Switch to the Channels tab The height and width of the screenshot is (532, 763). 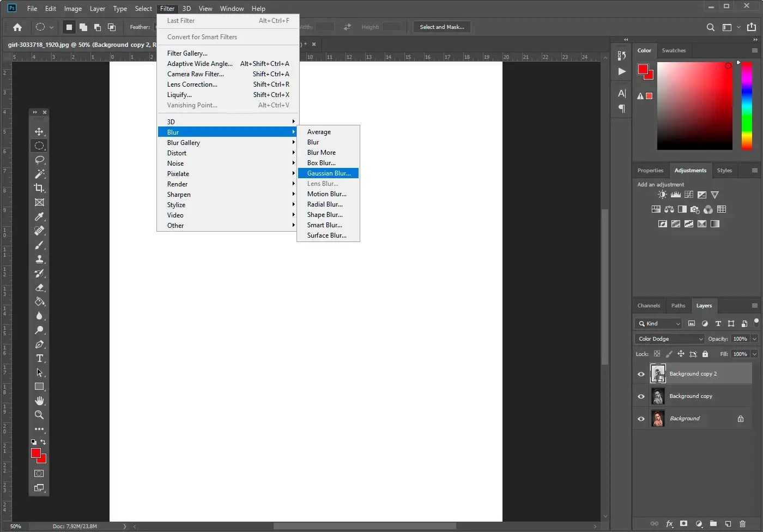649,305
